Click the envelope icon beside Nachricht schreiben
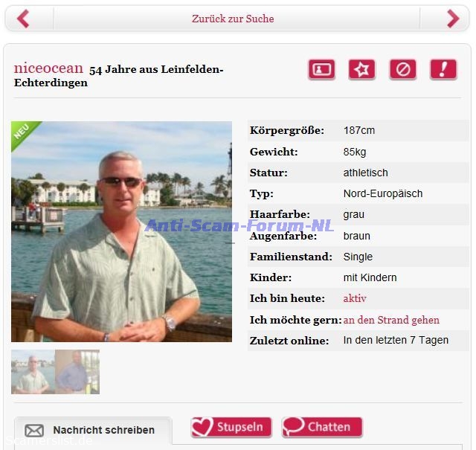 point(34,430)
